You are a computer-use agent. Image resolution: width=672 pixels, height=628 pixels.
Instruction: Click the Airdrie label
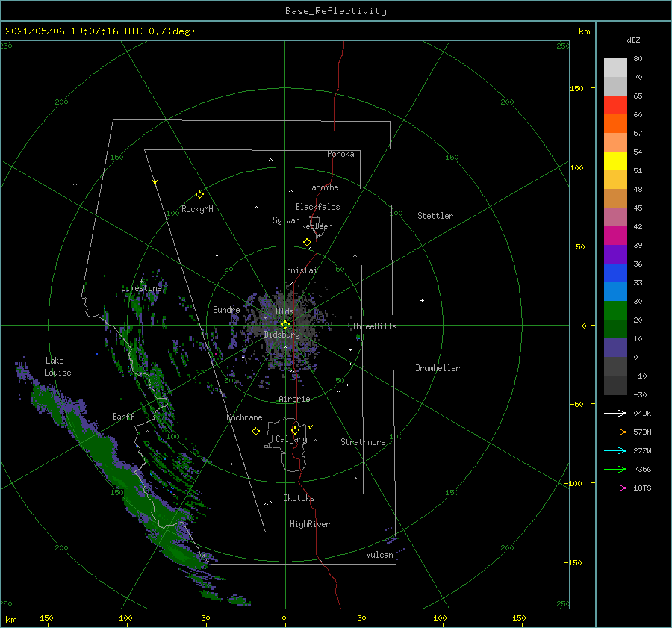[x=294, y=399]
